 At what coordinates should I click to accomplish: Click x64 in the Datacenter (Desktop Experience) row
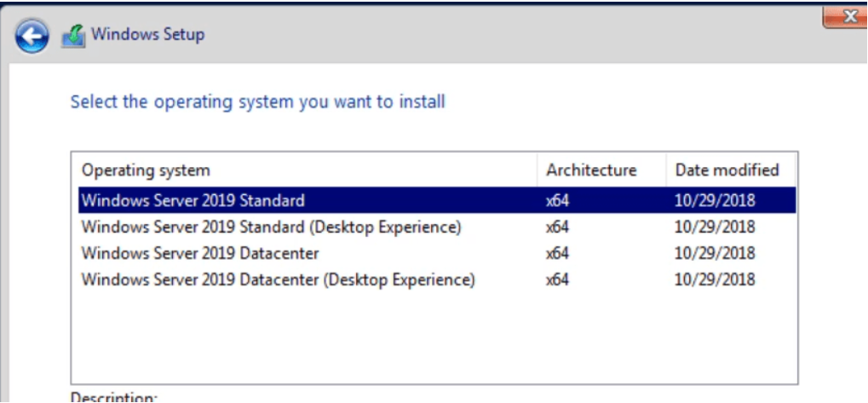pos(557,280)
